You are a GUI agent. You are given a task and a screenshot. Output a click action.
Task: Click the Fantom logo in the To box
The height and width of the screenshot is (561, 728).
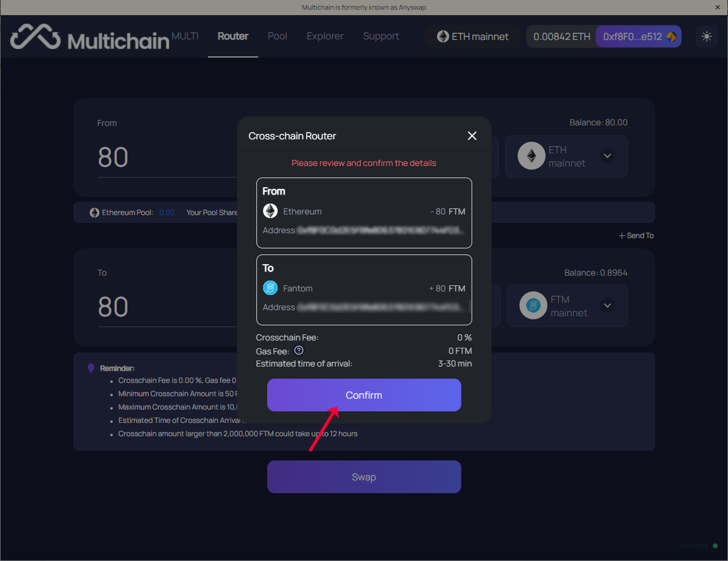pyautogui.click(x=270, y=288)
